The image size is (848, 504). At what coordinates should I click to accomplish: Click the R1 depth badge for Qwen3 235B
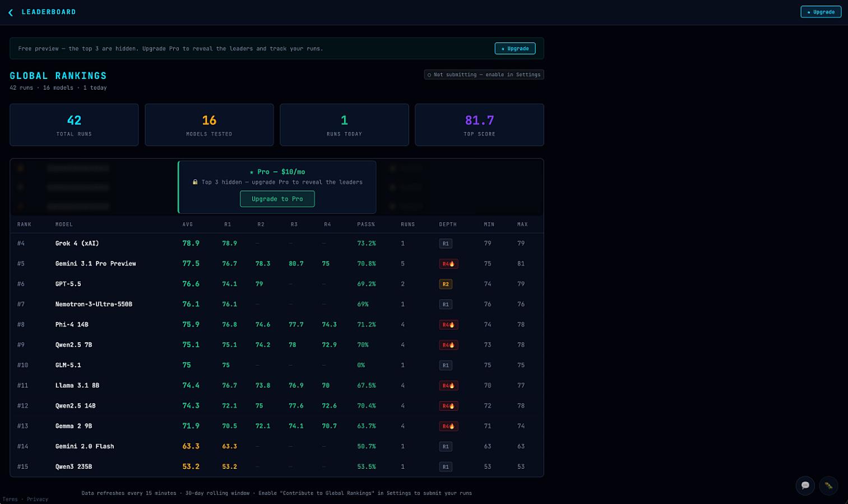point(446,466)
